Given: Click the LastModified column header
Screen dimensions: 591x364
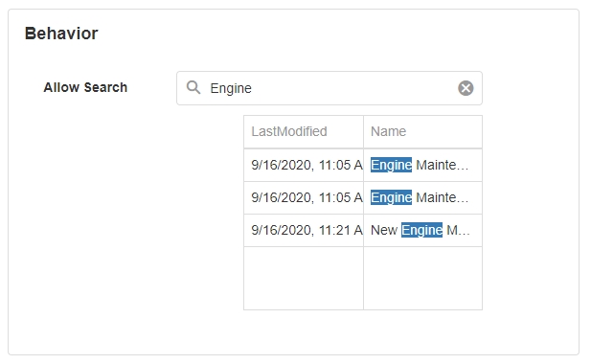Looking at the screenshot, I should [304, 131].
